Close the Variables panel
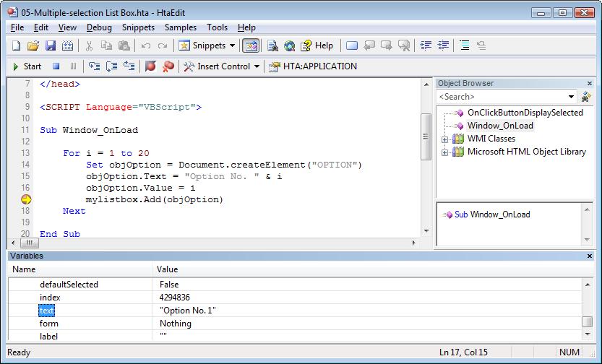Viewport: 602px width, 364px height. [x=589, y=256]
